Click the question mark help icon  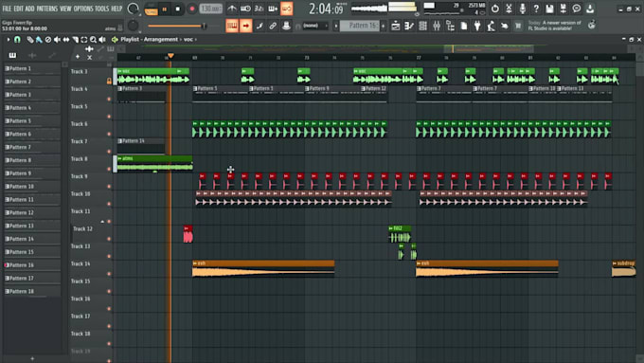coord(536,9)
